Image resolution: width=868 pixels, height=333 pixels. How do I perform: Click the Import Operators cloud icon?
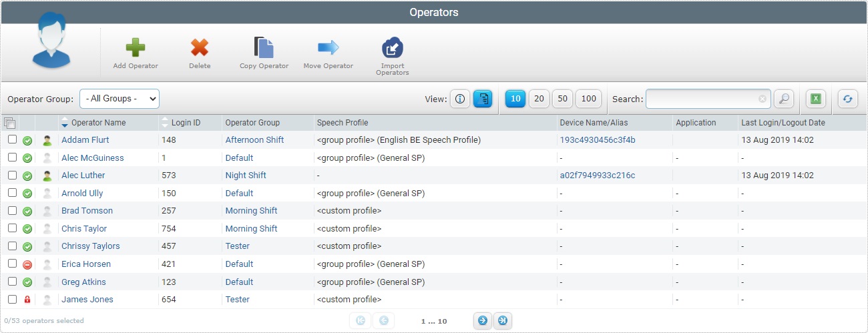392,48
